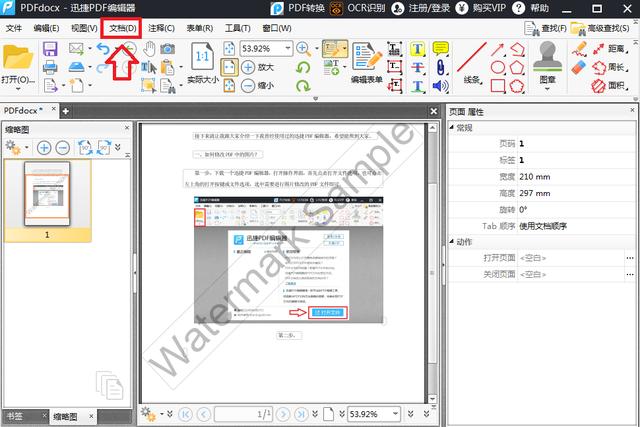Open 帮助 help
This screenshot has height=427, width=640.
pos(530,8)
